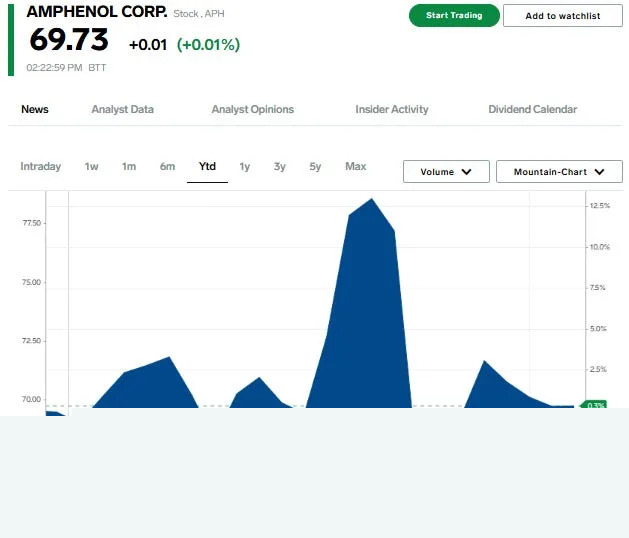Show the Max chart range
Image resolution: width=629 pixels, height=538 pixels.
click(x=355, y=166)
